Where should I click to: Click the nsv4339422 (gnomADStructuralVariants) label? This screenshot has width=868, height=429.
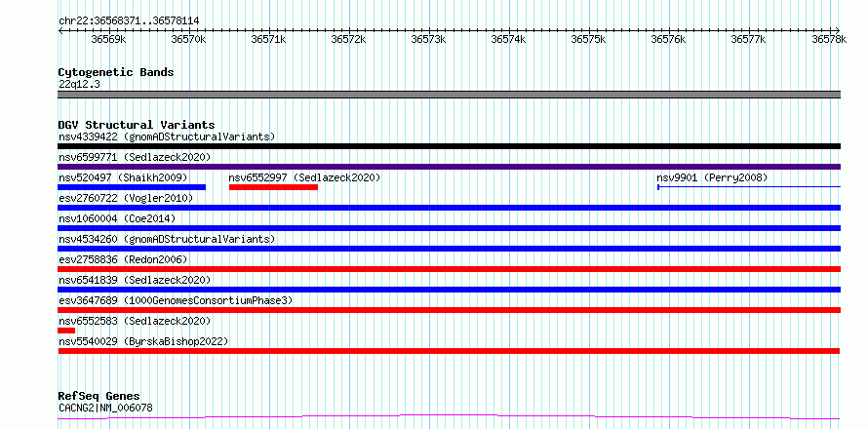click(167, 136)
